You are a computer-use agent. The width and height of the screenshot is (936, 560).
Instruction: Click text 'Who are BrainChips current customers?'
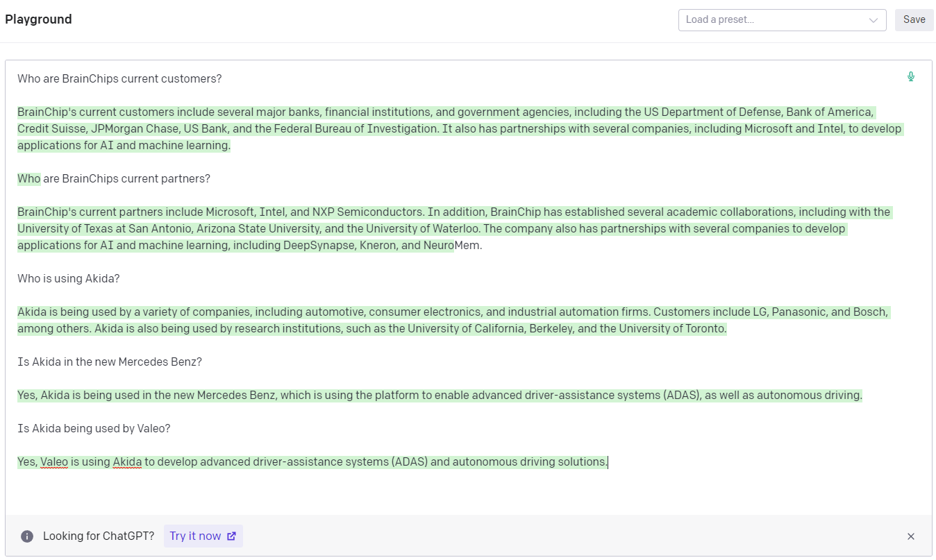coord(119,79)
